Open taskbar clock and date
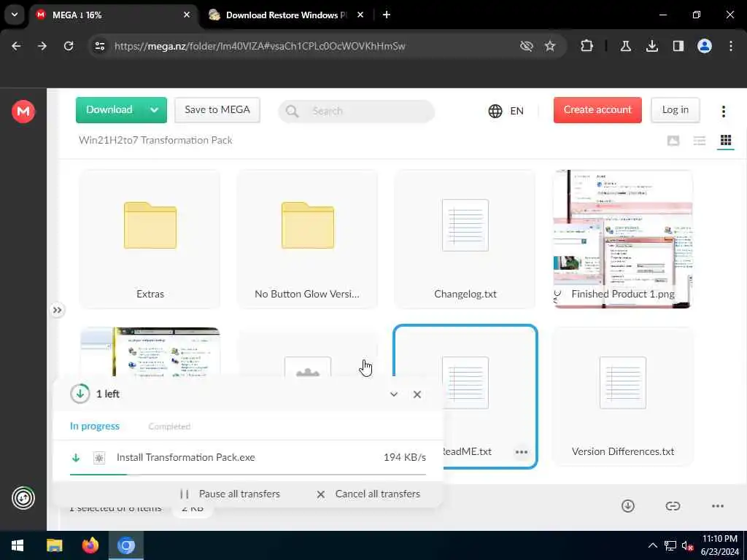 (x=720, y=545)
